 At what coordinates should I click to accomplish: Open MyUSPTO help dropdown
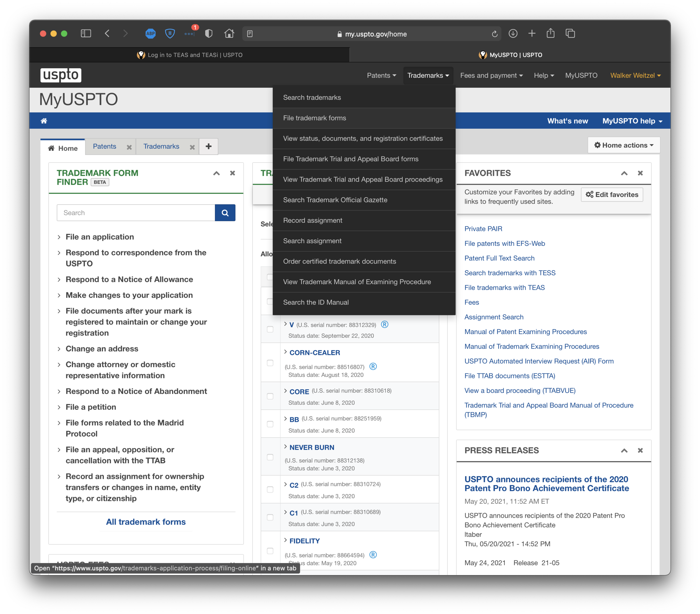[x=632, y=121]
